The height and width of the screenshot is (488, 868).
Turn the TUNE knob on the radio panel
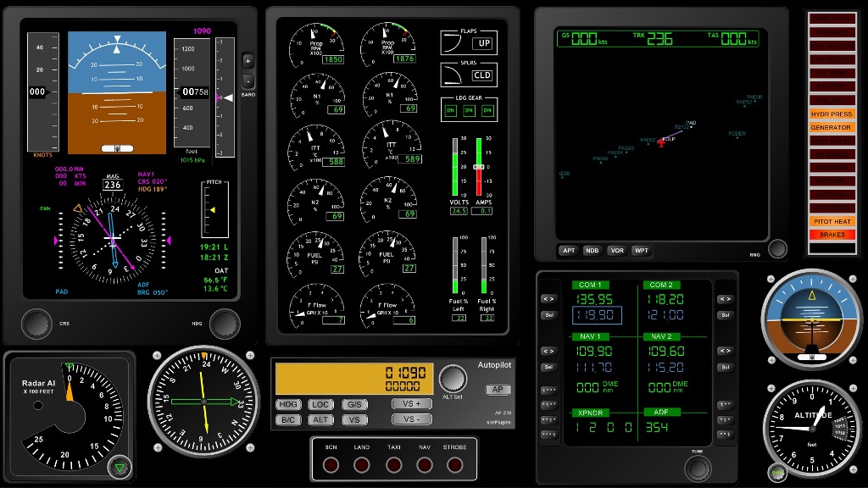tap(698, 467)
